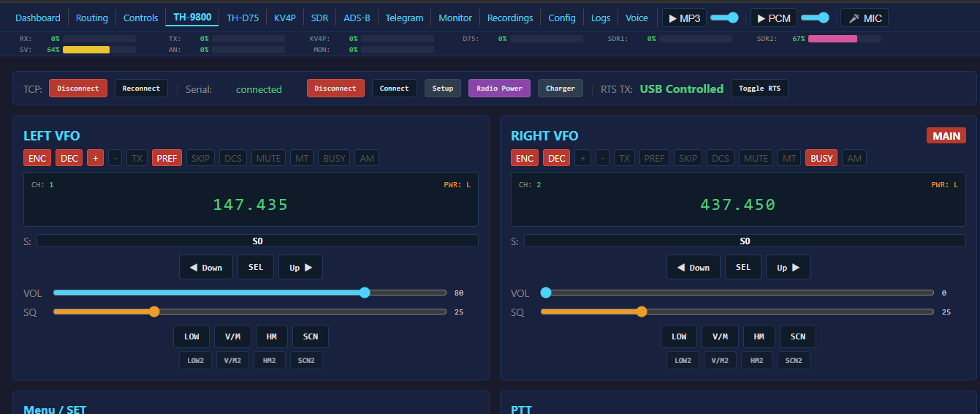
Task: Toggle ENC on the Right VFO
Action: (x=525, y=158)
